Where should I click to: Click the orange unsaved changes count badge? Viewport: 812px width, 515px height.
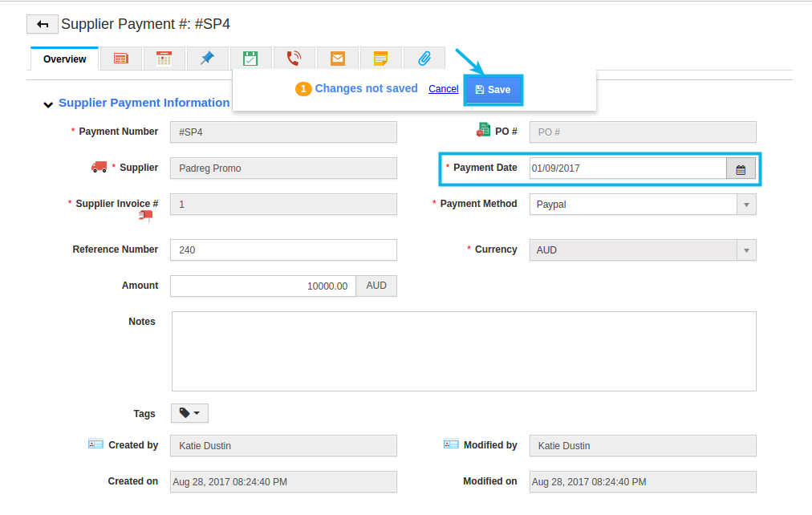coord(303,89)
